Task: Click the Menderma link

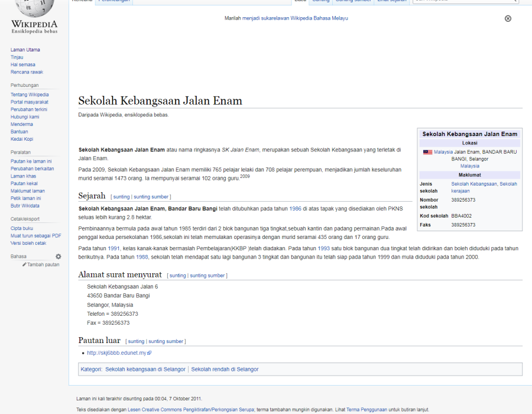Action: click(x=22, y=125)
